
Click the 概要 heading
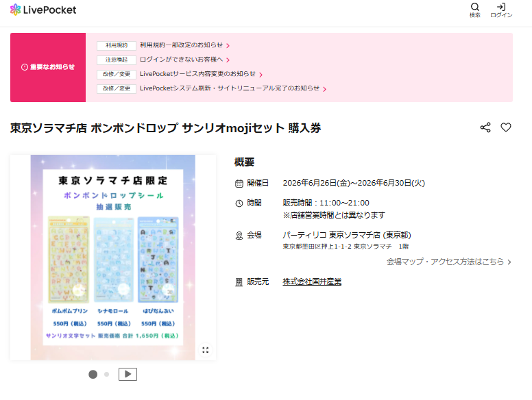244,162
